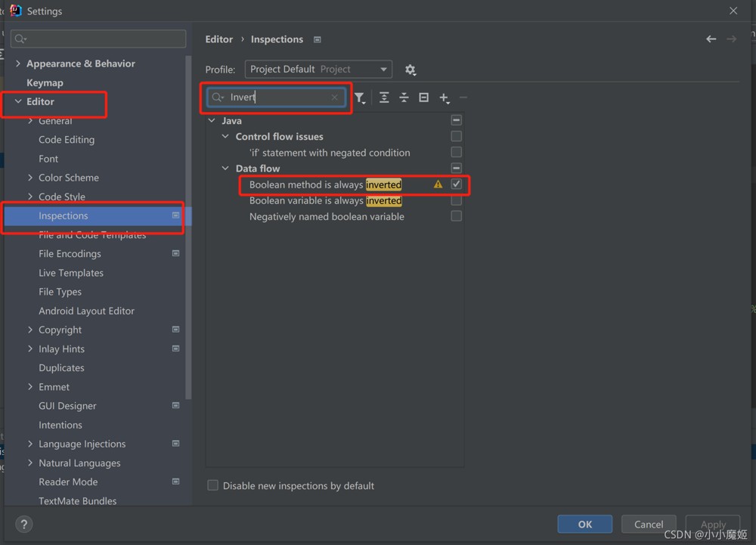756x545 pixels.
Task: Click the Expand All tree icon
Action: 384,98
